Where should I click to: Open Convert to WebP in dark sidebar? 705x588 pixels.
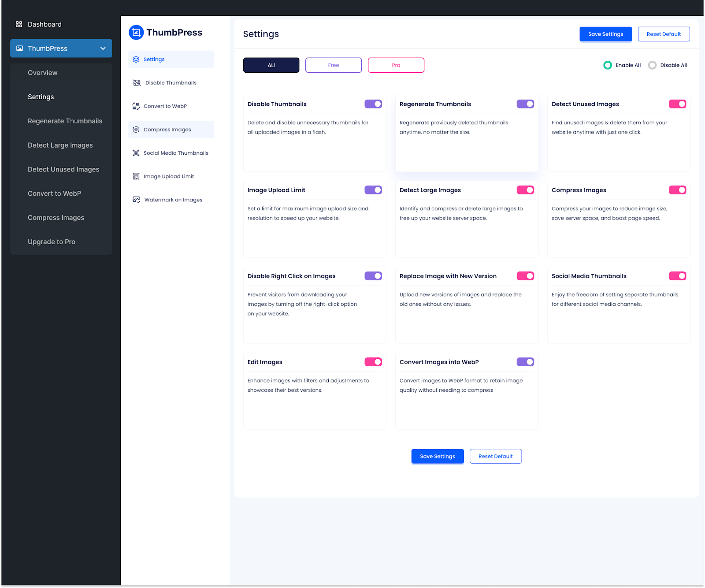tap(55, 194)
